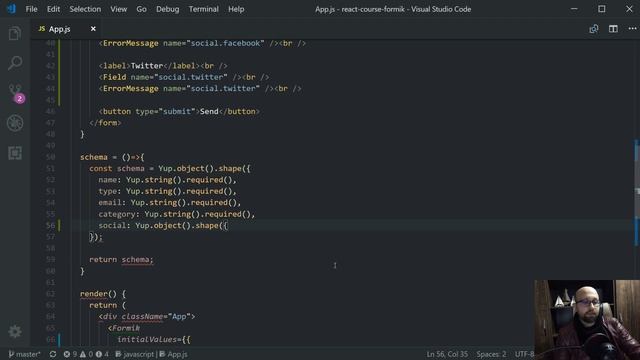Open the View menu
Screen dimensions: 640x360
click(118, 9)
